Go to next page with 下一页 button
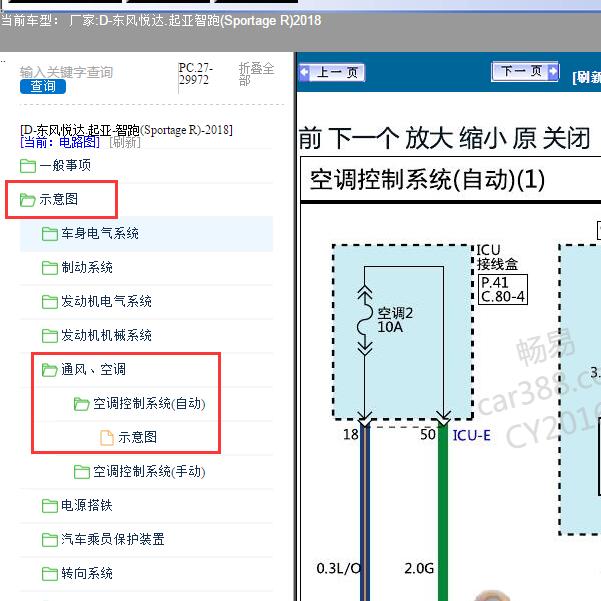 (x=525, y=71)
